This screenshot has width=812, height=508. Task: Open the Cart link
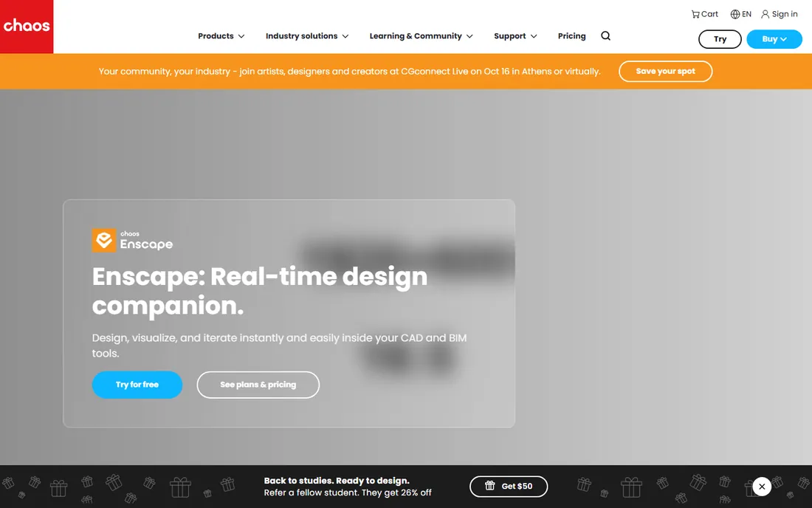[705, 15]
